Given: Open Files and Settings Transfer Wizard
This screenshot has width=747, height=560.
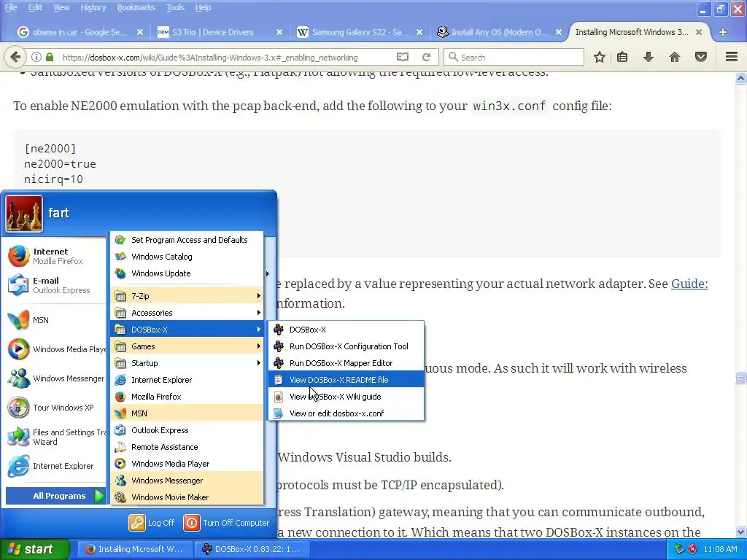Looking at the screenshot, I should pyautogui.click(x=55, y=437).
